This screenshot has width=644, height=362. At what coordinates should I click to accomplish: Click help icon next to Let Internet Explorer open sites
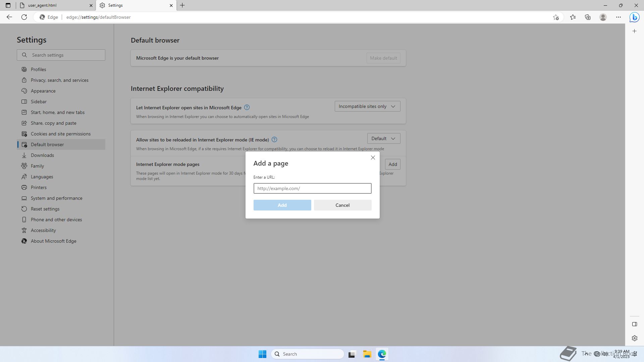pyautogui.click(x=247, y=107)
